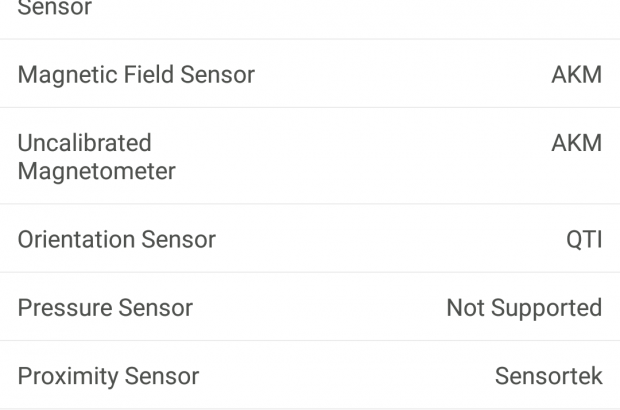Click AKM value beside Magnetic Field Sensor
This screenshot has width=620, height=410.
click(577, 75)
